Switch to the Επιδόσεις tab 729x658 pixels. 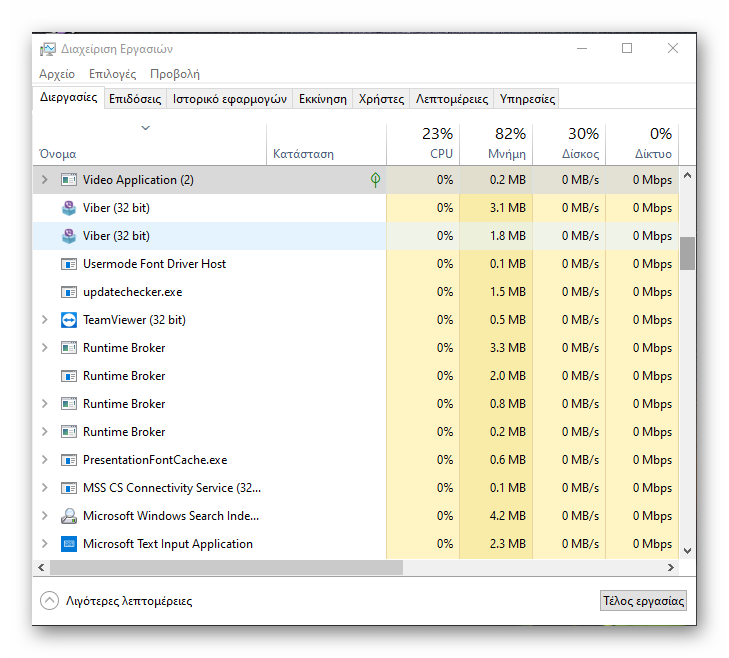click(x=135, y=99)
